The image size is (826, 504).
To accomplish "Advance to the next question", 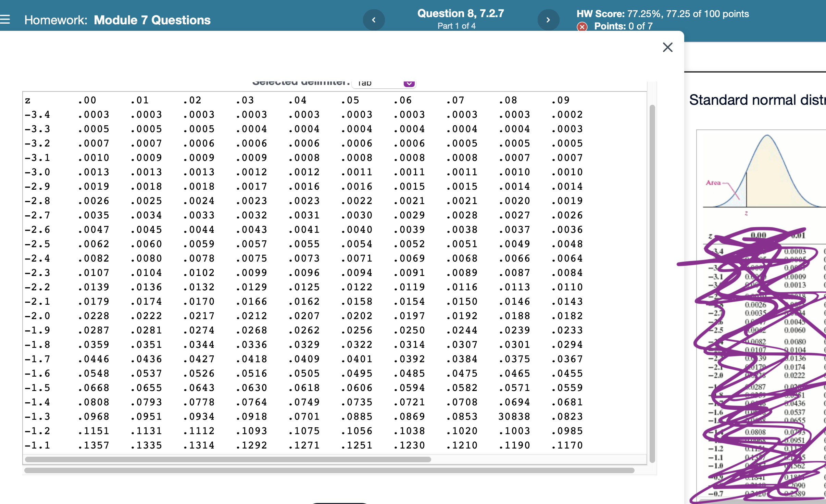I will [x=548, y=20].
